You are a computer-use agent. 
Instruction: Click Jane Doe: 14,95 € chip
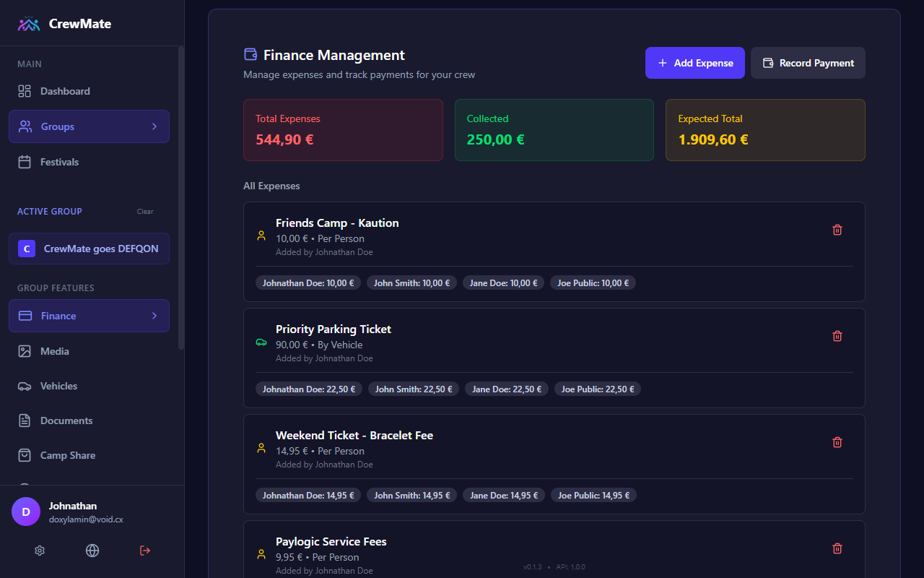tap(504, 496)
